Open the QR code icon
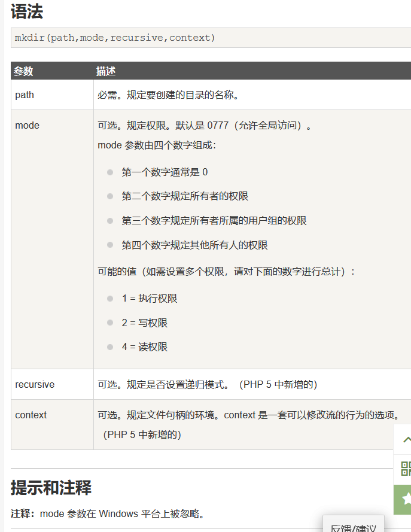The image size is (411, 532). (x=406, y=469)
